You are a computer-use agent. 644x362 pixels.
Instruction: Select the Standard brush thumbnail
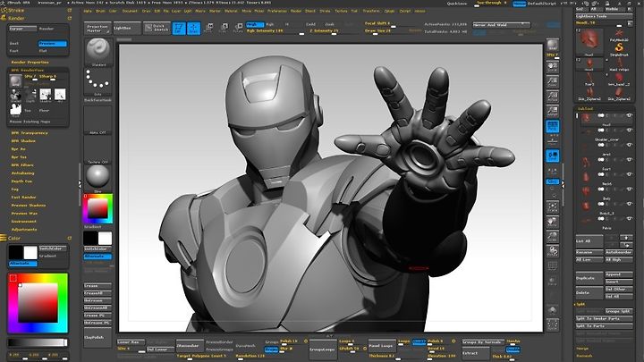[x=97, y=50]
